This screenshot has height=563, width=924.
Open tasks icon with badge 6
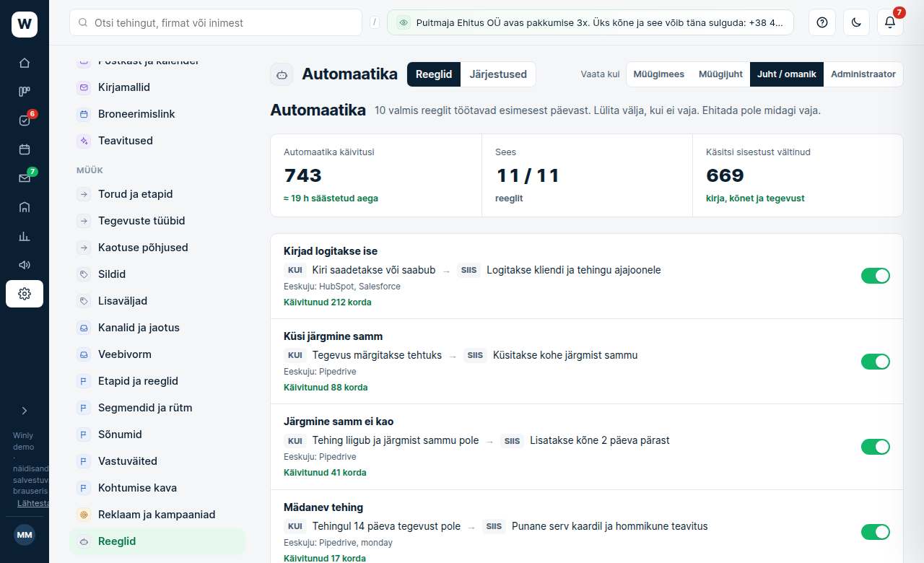point(25,121)
